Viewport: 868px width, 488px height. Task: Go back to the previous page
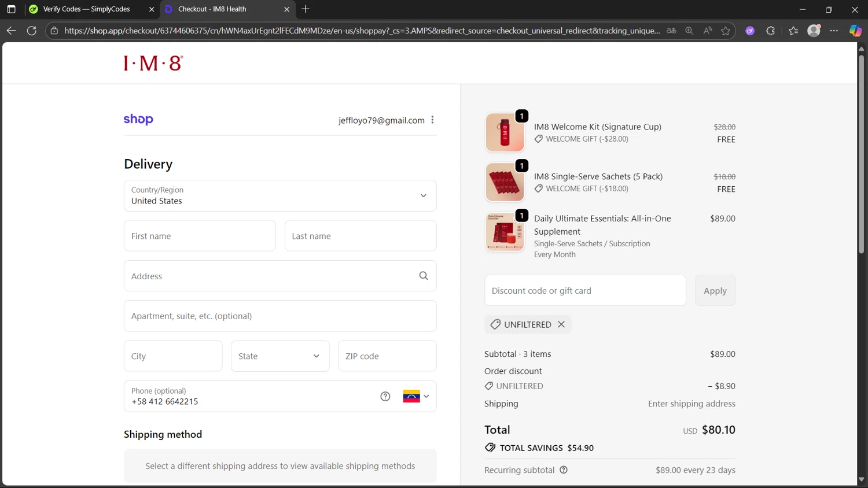point(11,31)
